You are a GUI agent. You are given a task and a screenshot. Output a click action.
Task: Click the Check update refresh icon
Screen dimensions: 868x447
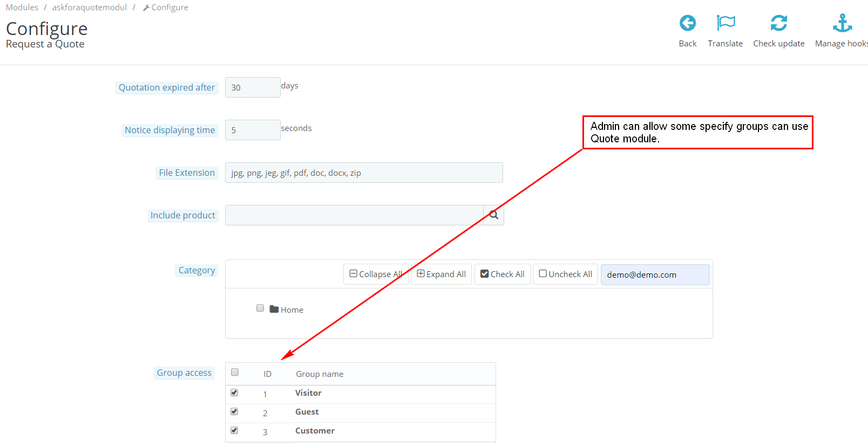(x=778, y=23)
